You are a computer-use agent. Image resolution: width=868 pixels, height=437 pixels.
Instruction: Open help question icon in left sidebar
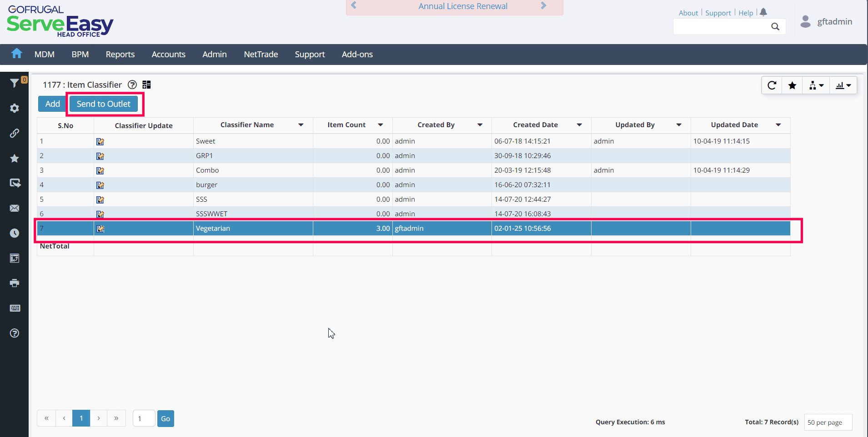pyautogui.click(x=15, y=333)
